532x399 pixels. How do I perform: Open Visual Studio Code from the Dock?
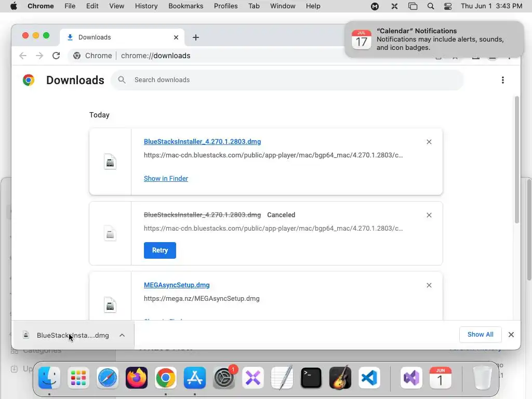(x=369, y=378)
